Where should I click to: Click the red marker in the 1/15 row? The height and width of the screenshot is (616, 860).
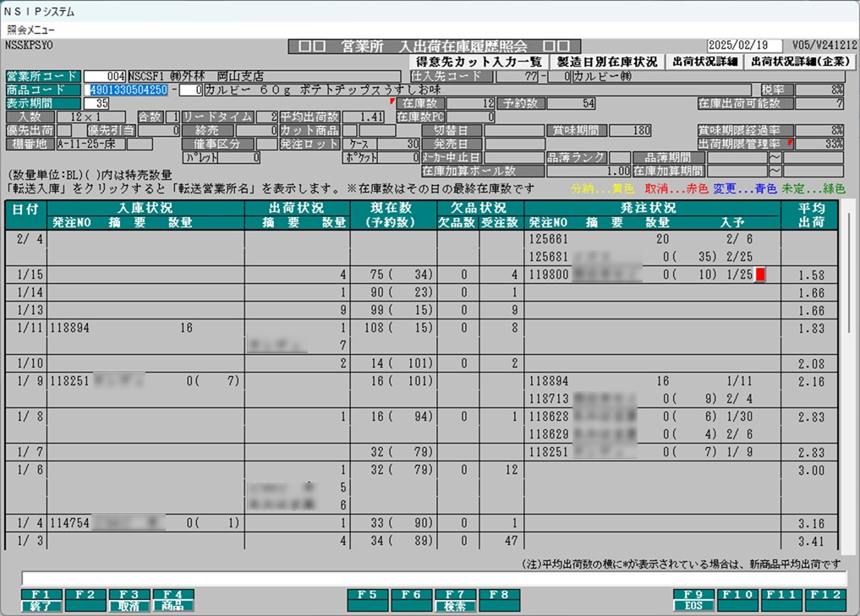760,274
